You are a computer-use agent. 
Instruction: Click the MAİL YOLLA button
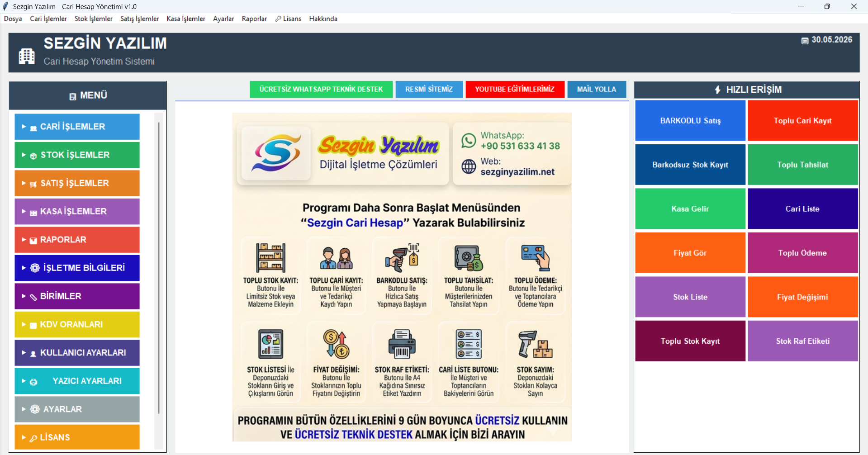(597, 89)
